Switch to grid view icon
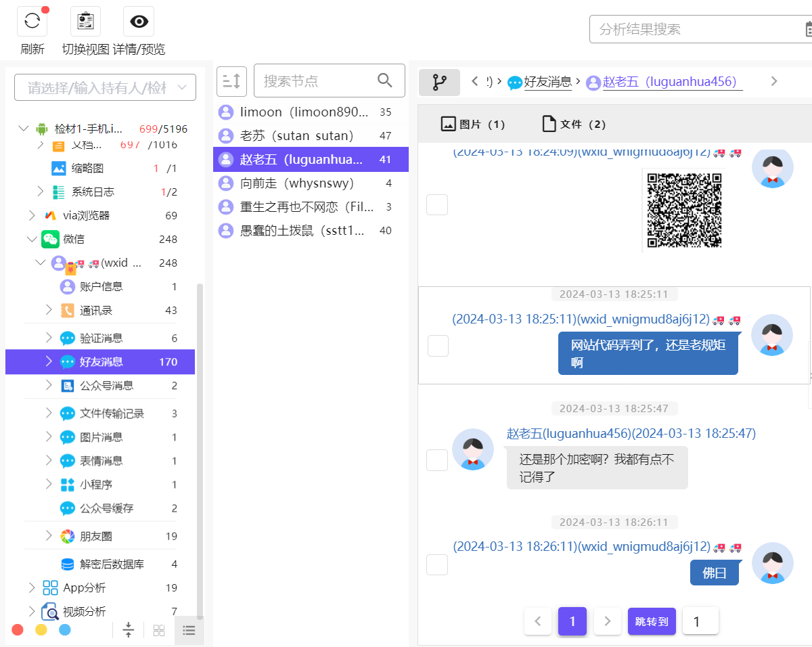The height and width of the screenshot is (647, 812). tap(159, 630)
